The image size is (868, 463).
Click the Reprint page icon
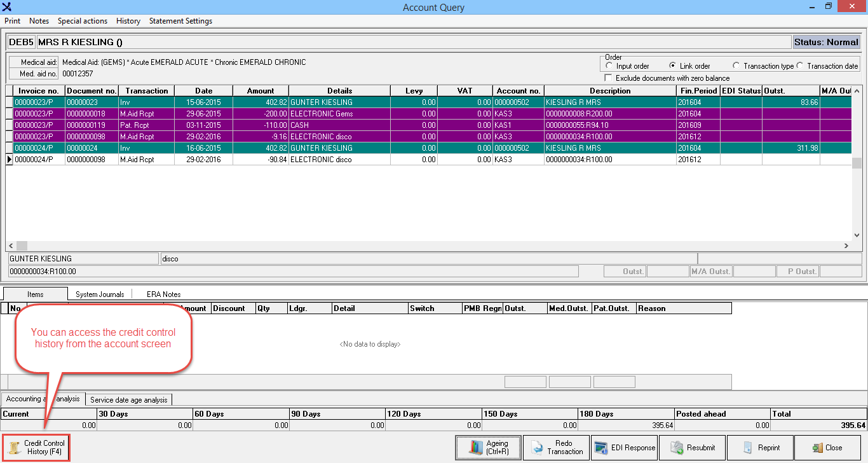747,447
